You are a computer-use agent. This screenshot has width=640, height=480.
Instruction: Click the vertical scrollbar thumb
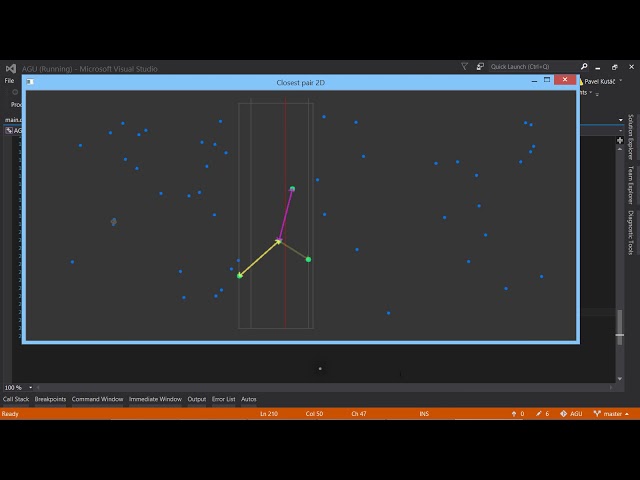click(620, 327)
